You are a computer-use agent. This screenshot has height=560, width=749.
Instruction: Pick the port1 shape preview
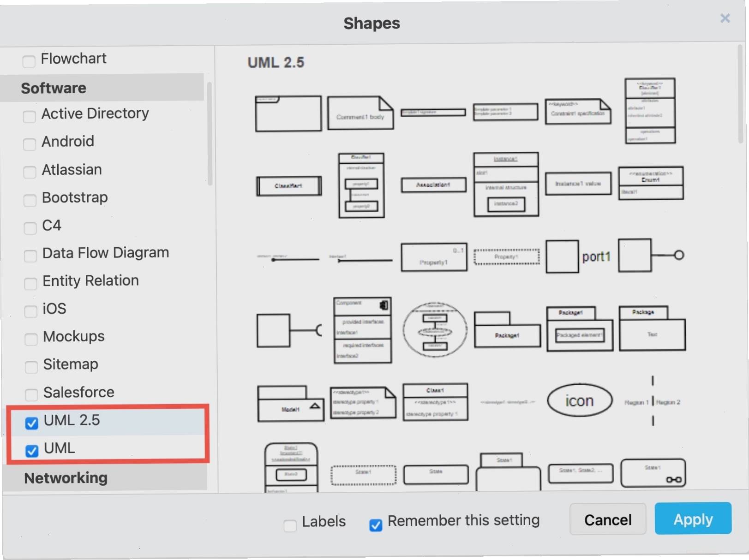tap(578, 256)
